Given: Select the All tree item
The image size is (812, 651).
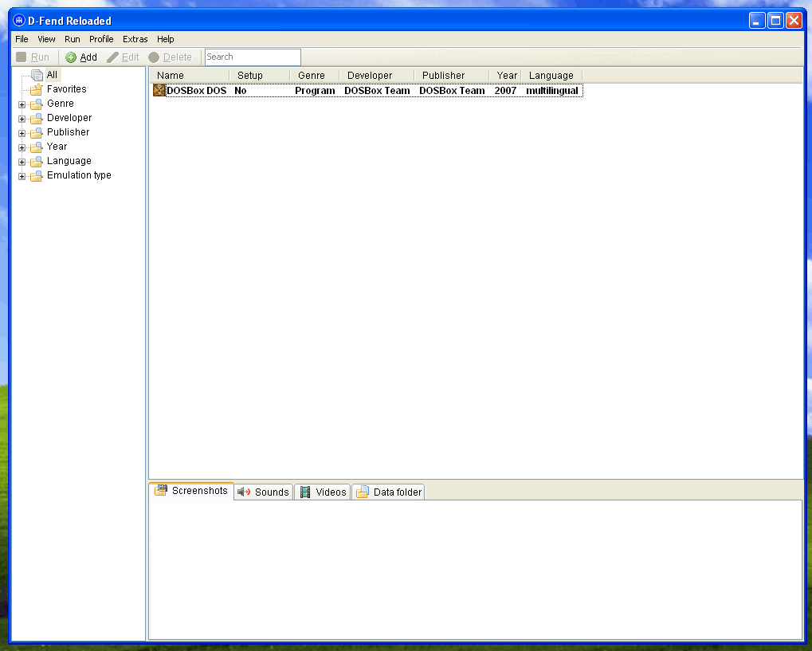Looking at the screenshot, I should point(52,75).
